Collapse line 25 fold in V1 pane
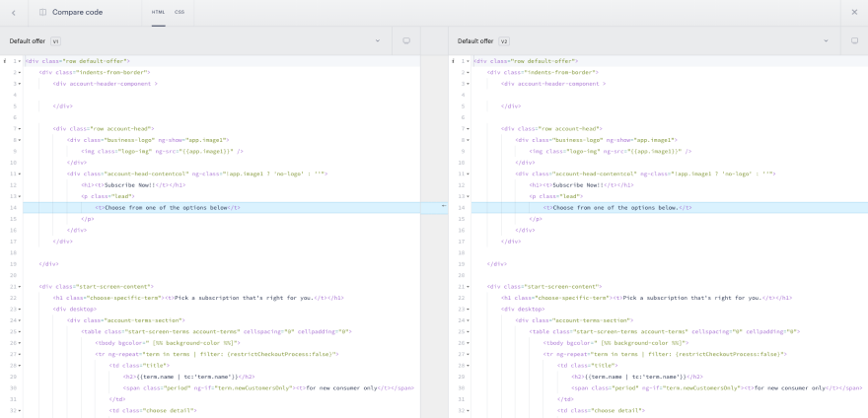Image resolution: width=868 pixels, height=418 pixels. tap(20, 332)
